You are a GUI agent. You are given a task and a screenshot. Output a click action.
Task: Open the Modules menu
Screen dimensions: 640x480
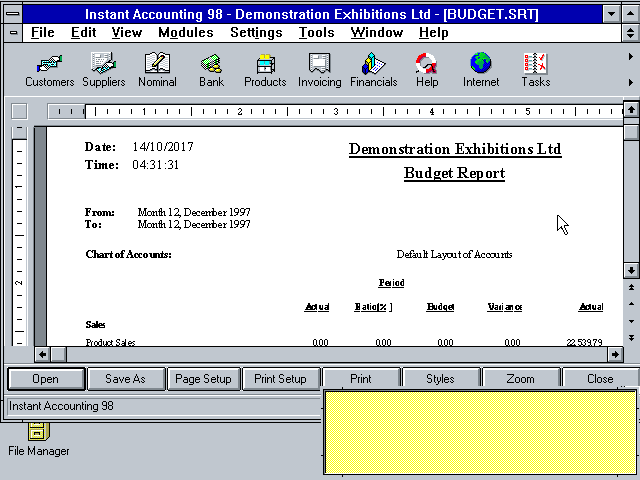click(x=186, y=33)
